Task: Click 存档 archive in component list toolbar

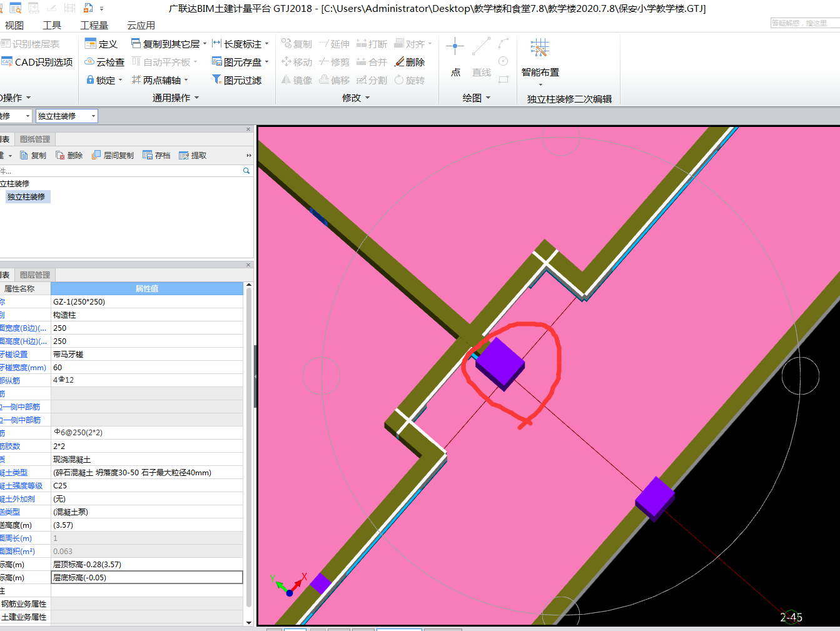Action: [156, 155]
